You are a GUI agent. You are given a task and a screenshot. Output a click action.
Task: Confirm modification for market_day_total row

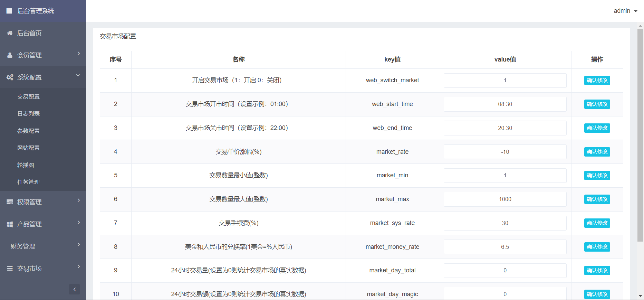[597, 271]
